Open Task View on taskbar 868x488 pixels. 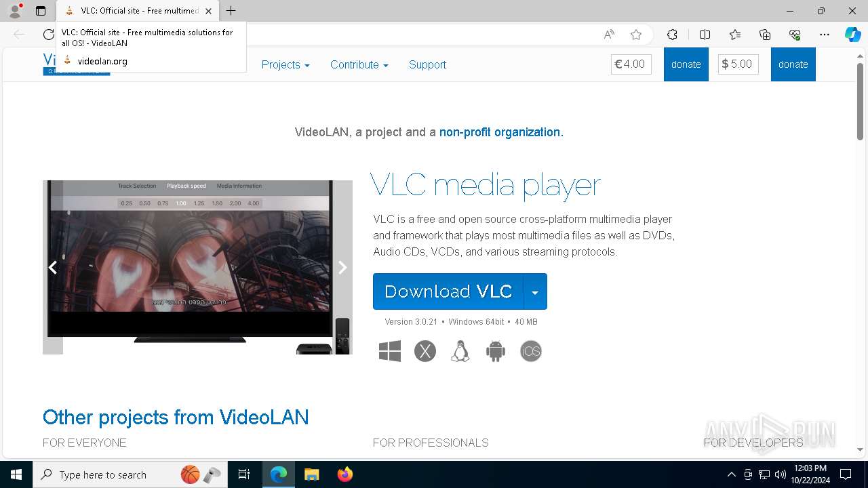pos(244,474)
